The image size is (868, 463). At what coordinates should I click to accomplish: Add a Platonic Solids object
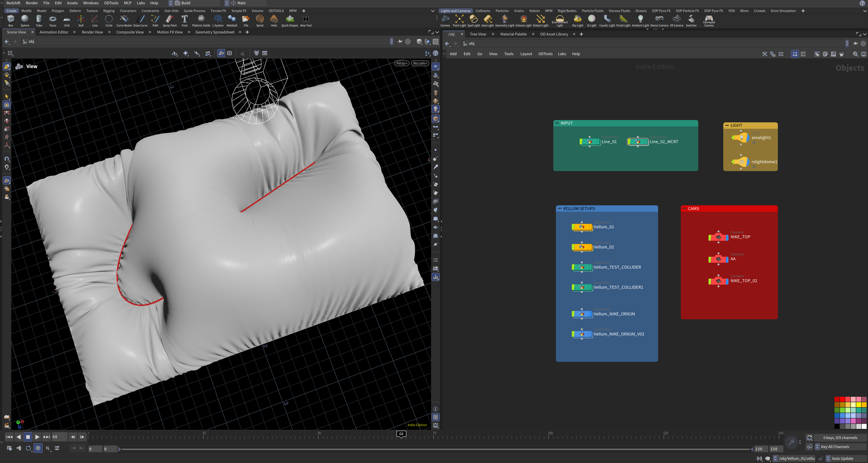201,21
